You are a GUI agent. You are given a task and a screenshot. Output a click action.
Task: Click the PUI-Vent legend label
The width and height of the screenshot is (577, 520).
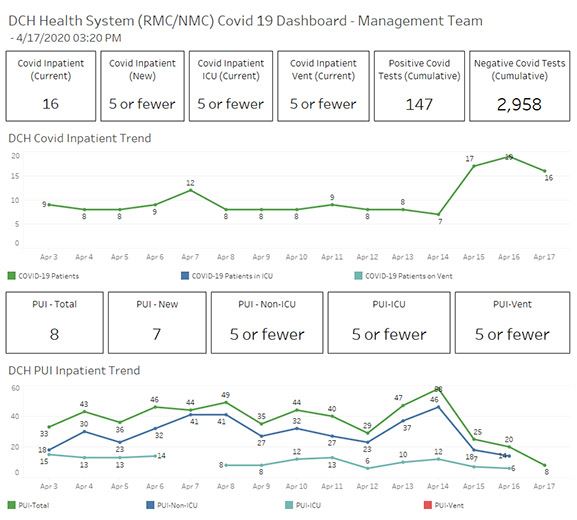point(449,505)
